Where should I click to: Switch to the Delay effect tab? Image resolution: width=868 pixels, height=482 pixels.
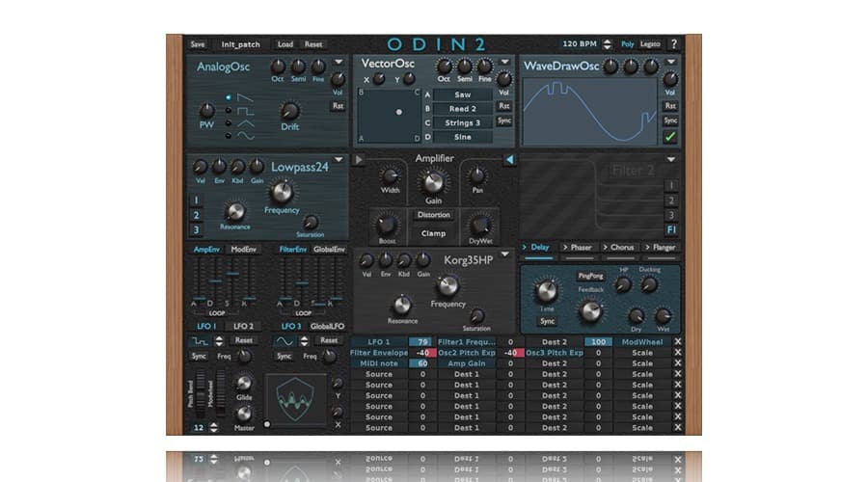click(x=538, y=248)
